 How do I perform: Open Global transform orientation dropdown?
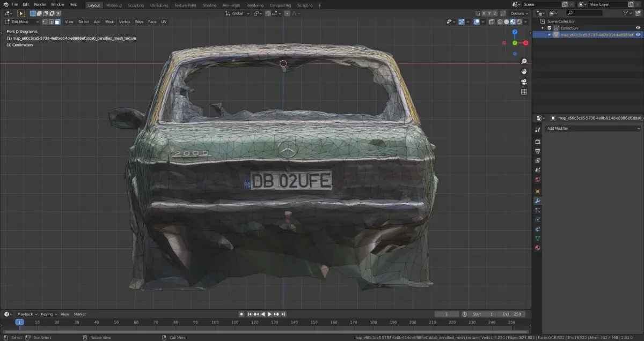[239, 13]
